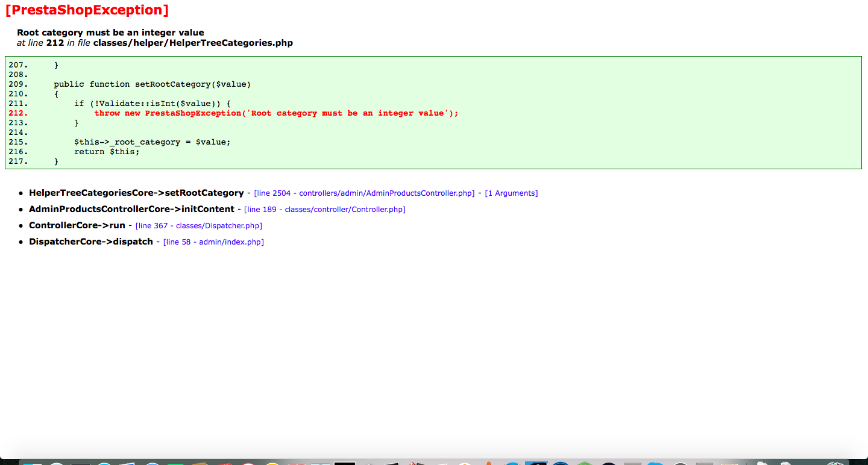Click the 'public function setRootCategory($value)' code line

point(152,84)
